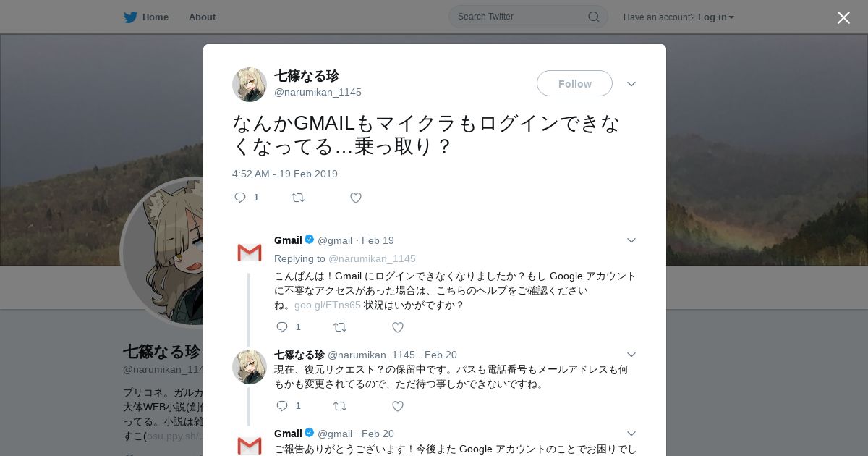Follow 七篠なる珍

tap(574, 83)
